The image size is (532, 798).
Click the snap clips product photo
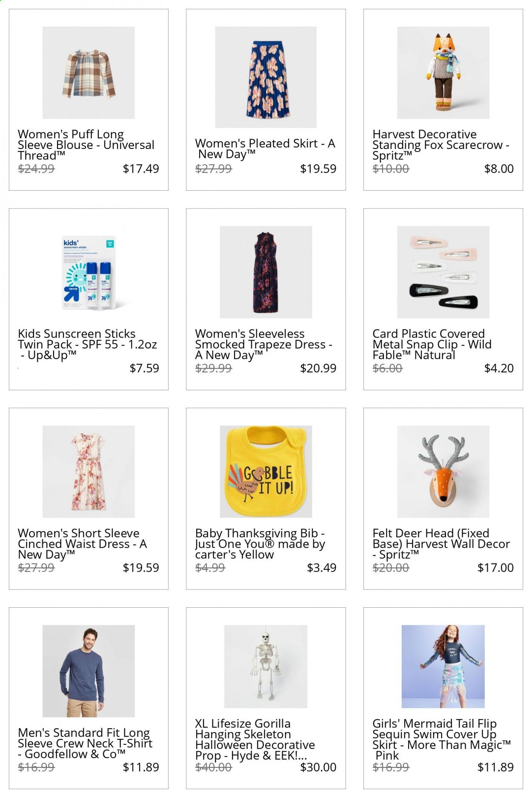(443, 272)
